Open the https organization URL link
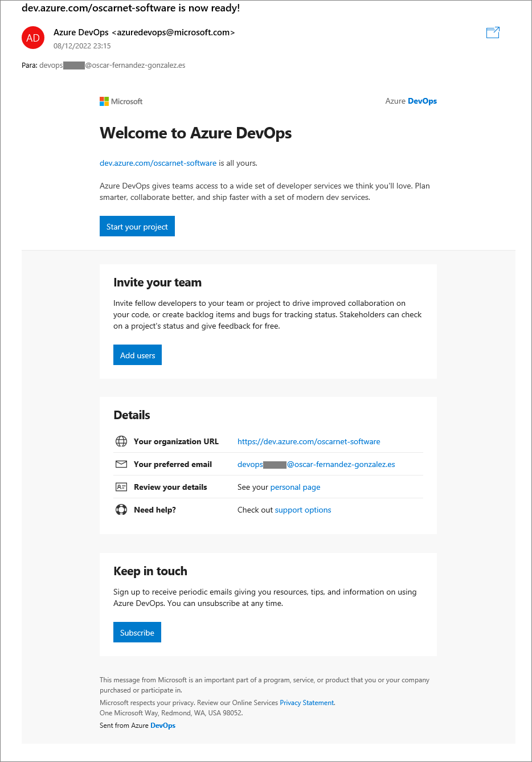The width and height of the screenshot is (532, 762). [309, 441]
